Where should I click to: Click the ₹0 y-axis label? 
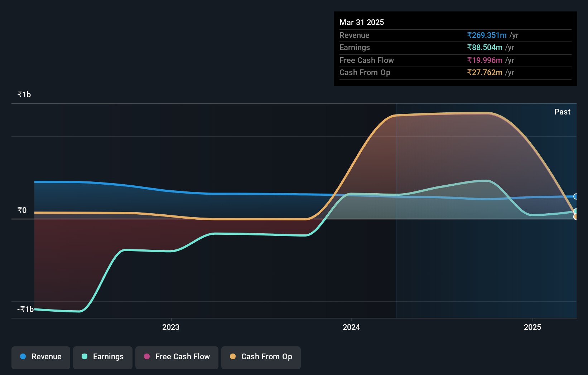pos(22,210)
